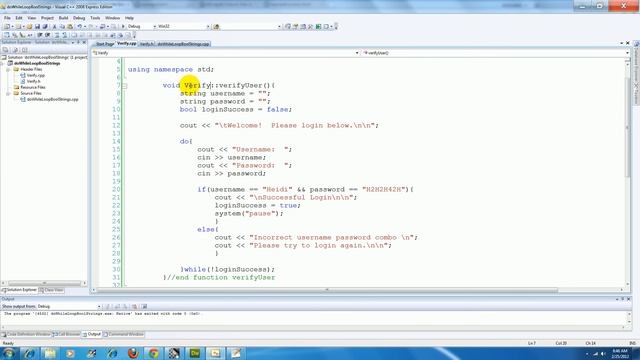
Task: Click the Properties Window icon in toolbar
Action: [296, 27]
